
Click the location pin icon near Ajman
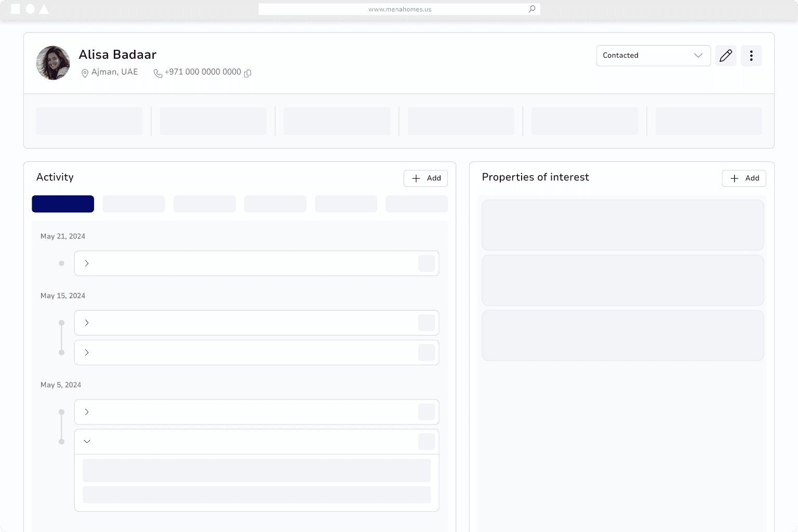[85, 73]
